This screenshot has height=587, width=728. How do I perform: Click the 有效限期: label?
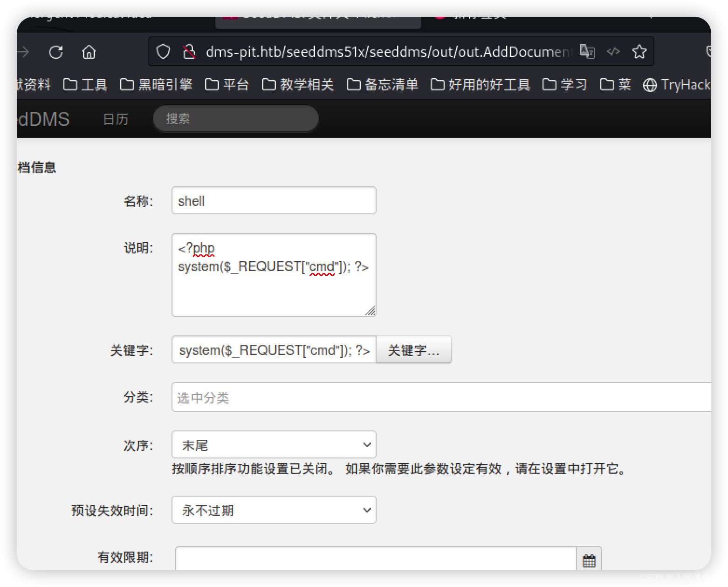coord(125,557)
